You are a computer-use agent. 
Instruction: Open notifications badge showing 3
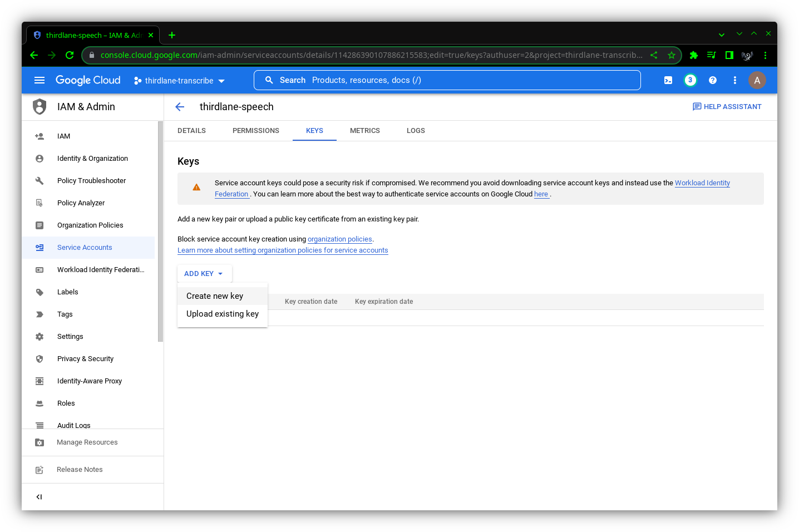pos(690,80)
